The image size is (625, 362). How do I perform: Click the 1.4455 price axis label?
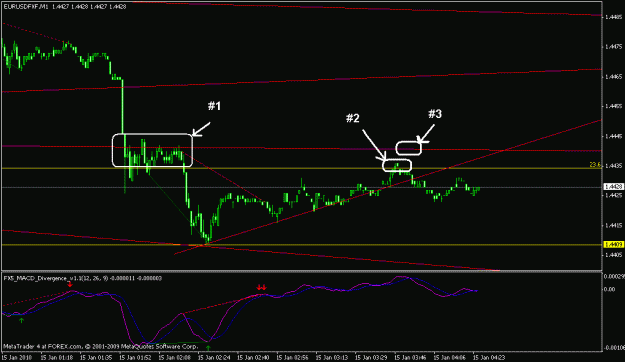(x=613, y=106)
